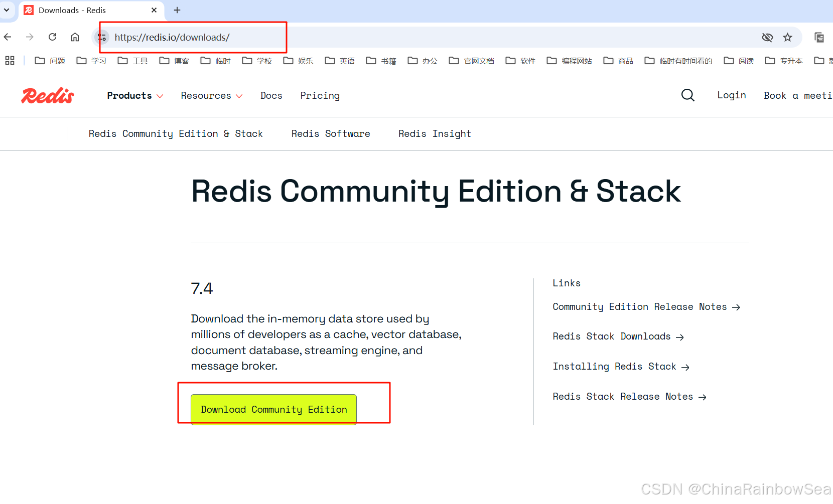Screen dimensions: 833x504
Task: View site information icon in address bar
Action: (102, 37)
